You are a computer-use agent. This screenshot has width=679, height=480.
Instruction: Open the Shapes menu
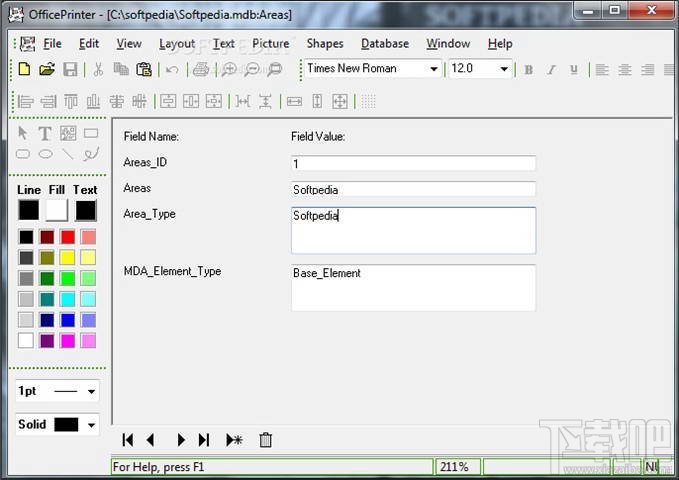point(325,44)
